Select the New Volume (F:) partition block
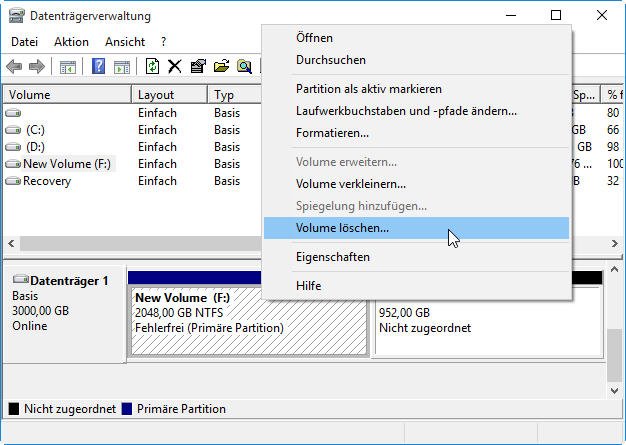Viewport: 626px width, 445px height. click(x=249, y=322)
